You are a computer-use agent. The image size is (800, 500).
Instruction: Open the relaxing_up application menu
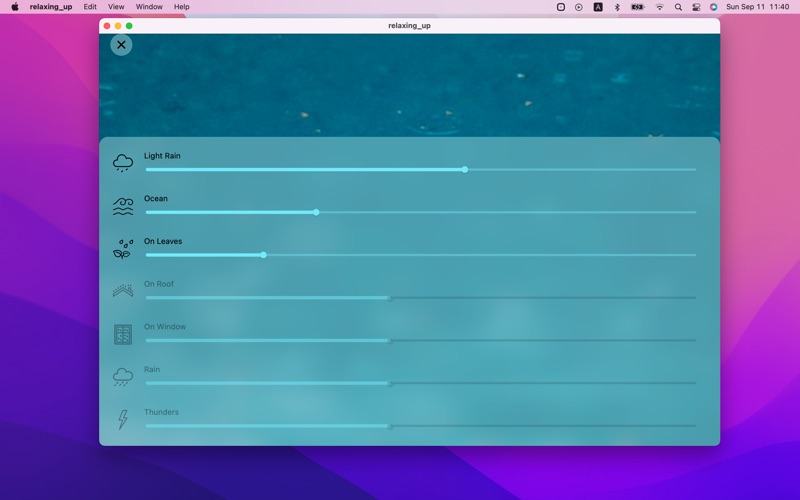[x=51, y=7]
